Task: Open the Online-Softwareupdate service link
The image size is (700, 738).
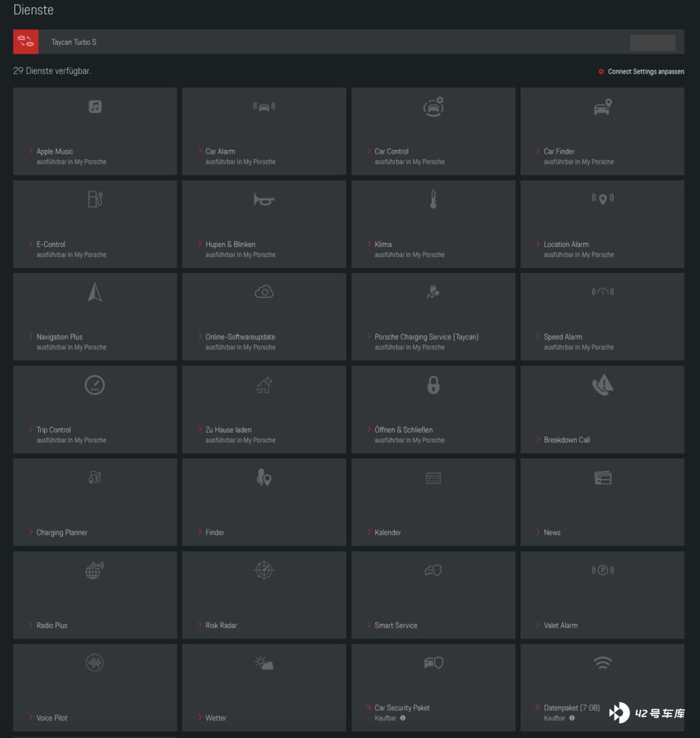Action: pyautogui.click(x=240, y=337)
